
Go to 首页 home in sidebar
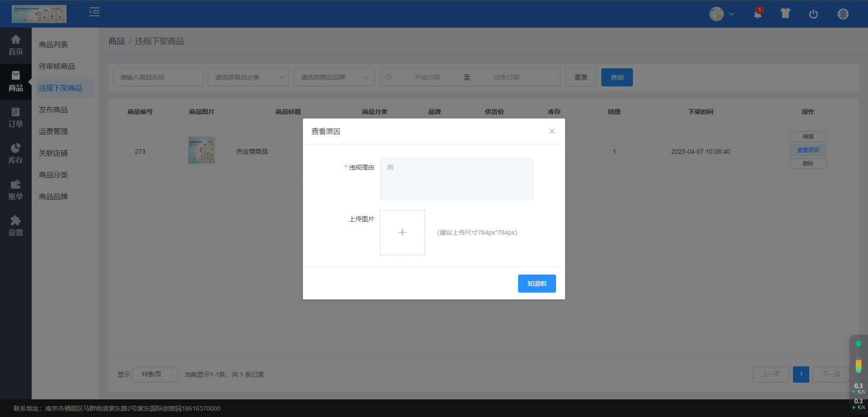(15, 45)
